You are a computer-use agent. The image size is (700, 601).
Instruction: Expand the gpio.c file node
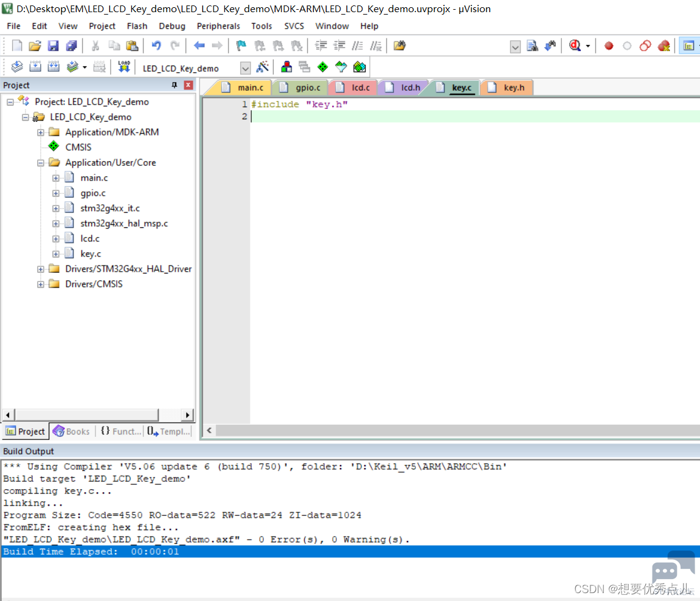pyautogui.click(x=56, y=193)
